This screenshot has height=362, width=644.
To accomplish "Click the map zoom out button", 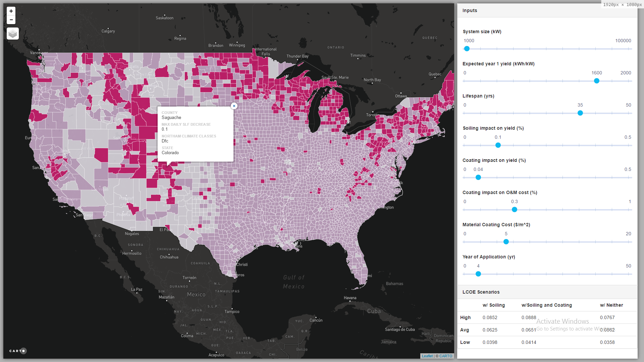I will pos(11,20).
